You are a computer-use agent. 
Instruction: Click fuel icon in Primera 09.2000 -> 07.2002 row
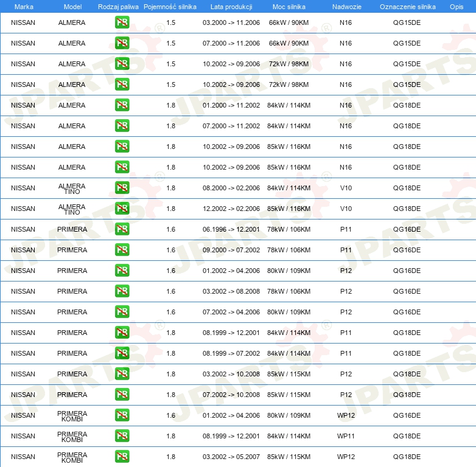click(122, 250)
